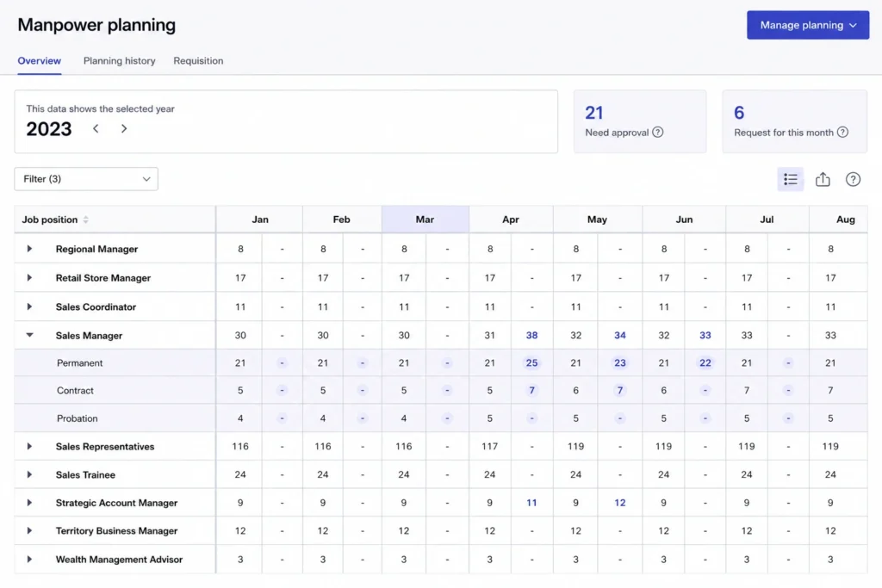
Task: Click Permanent June request value 22
Action: coord(705,362)
